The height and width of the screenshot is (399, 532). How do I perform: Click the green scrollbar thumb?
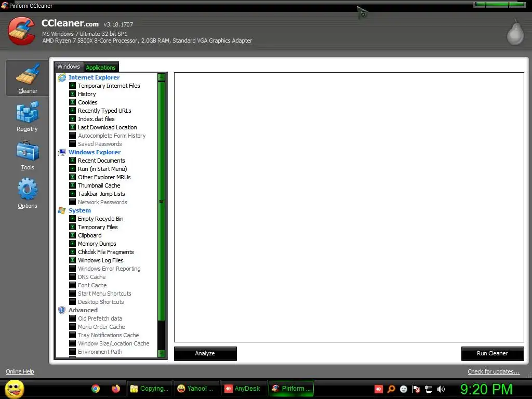click(x=162, y=201)
